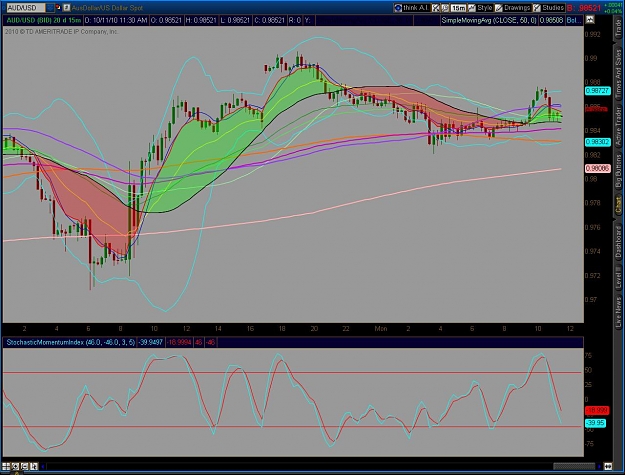Click the 0.98508 moving average value
625x475 pixels.
pyautogui.click(x=551, y=20)
